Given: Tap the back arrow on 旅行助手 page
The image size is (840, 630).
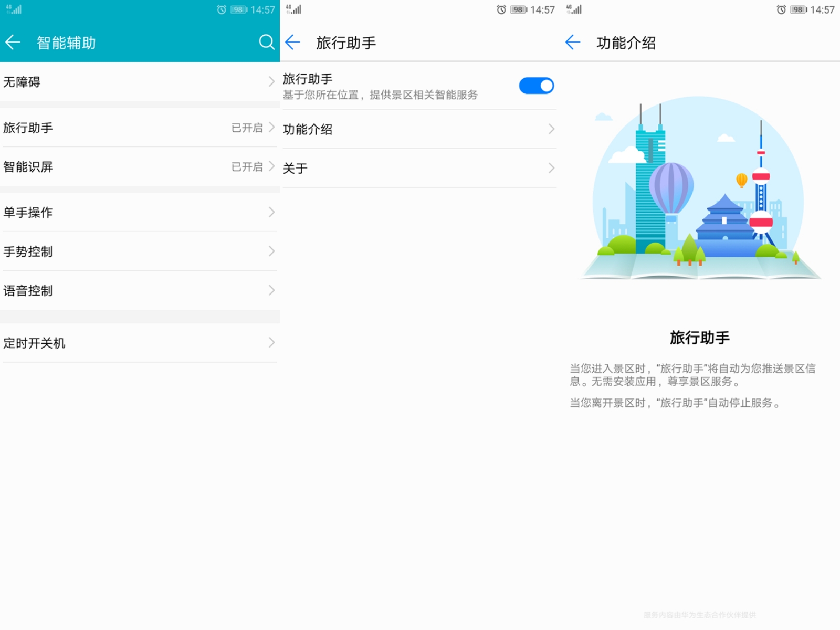Looking at the screenshot, I should click(x=292, y=43).
